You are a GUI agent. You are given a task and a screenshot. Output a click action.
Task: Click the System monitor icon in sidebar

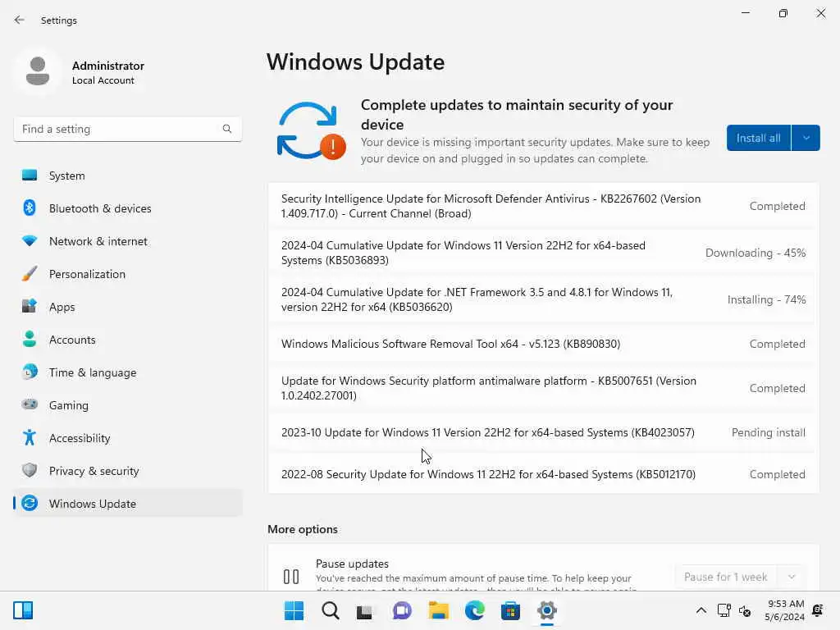[30, 176]
